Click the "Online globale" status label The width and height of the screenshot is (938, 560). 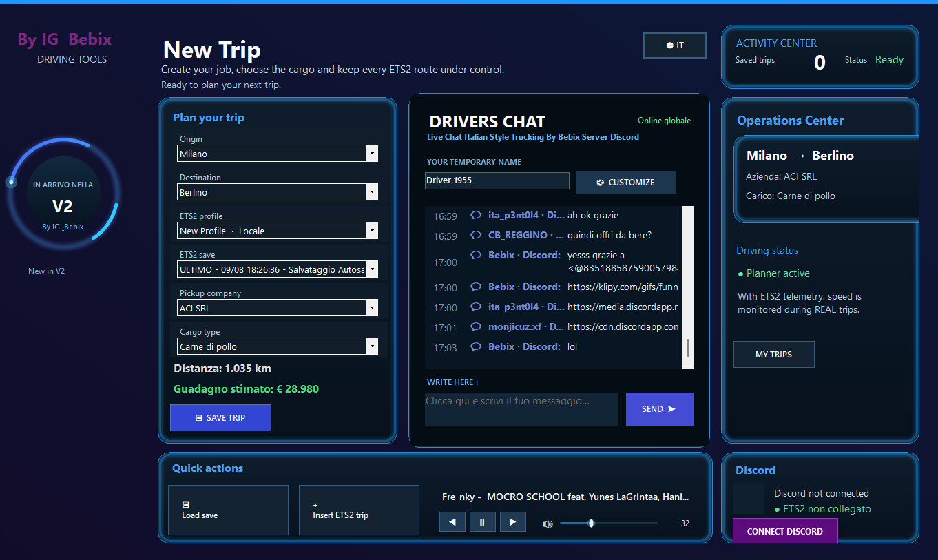(664, 121)
